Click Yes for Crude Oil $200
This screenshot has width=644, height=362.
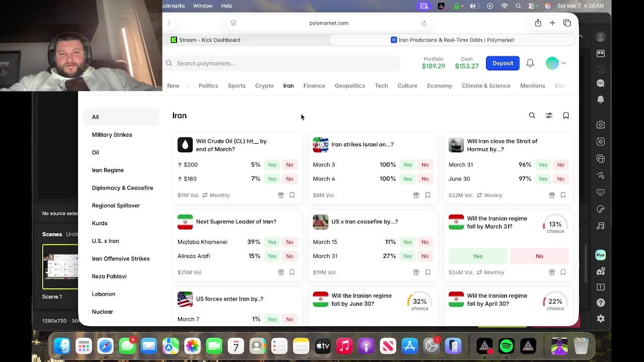tap(272, 165)
